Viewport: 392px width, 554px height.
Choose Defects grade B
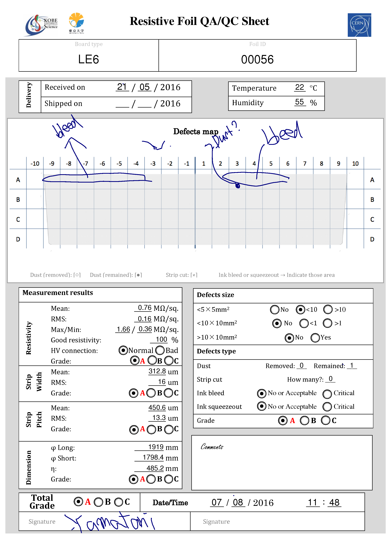click(304, 421)
